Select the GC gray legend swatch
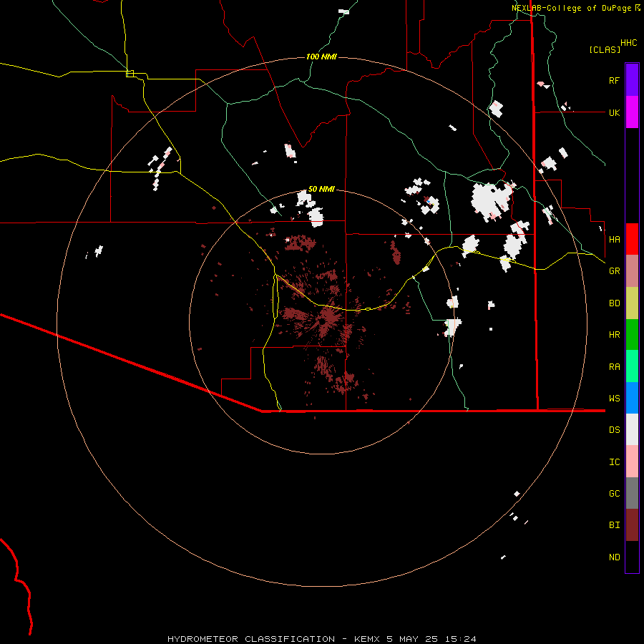 632,493
